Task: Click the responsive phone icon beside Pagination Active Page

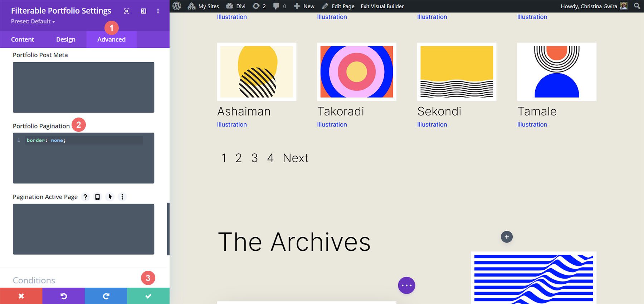Action: [x=97, y=197]
